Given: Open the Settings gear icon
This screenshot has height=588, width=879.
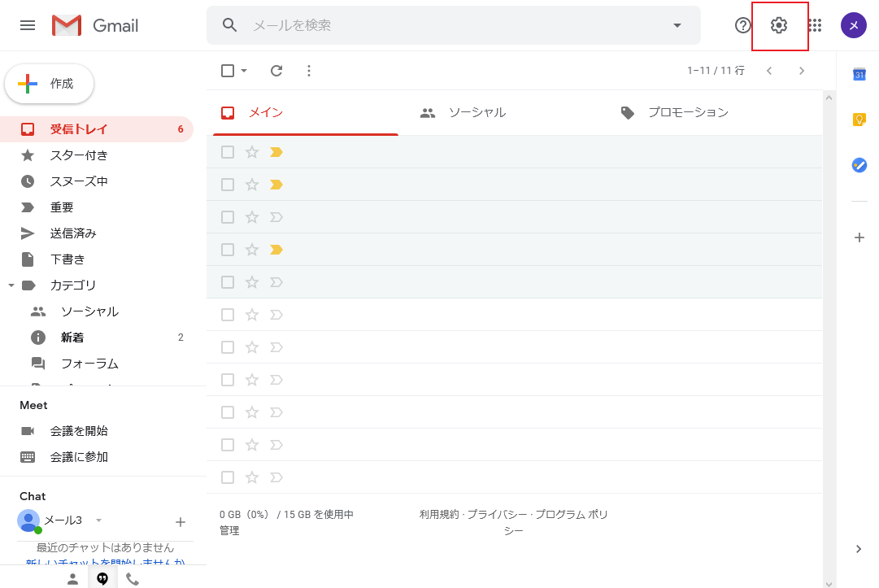Looking at the screenshot, I should tap(779, 25).
